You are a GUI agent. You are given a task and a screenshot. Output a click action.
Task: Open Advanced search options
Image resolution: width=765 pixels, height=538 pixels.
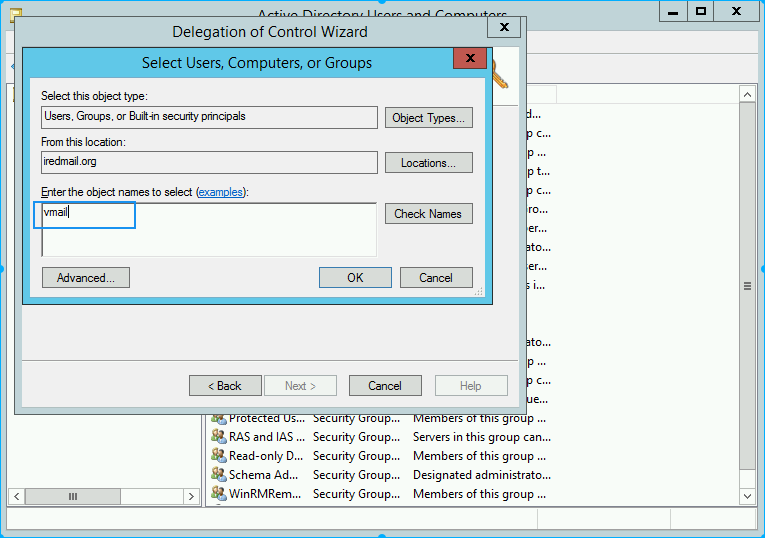(86, 278)
